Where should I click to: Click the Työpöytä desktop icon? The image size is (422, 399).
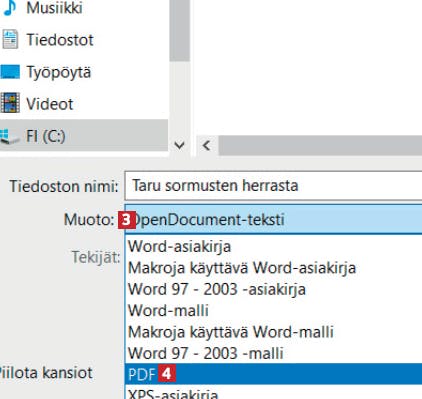click(10, 72)
